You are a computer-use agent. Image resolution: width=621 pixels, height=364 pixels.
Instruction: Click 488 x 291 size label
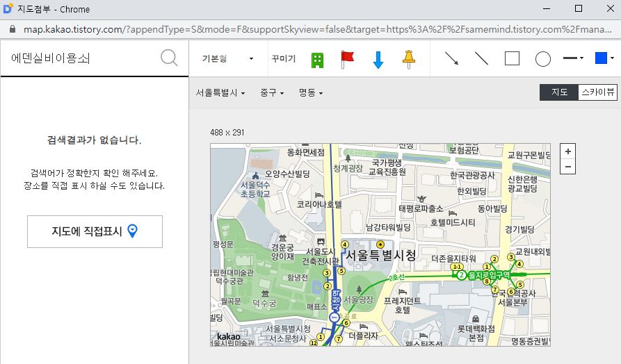(x=227, y=133)
